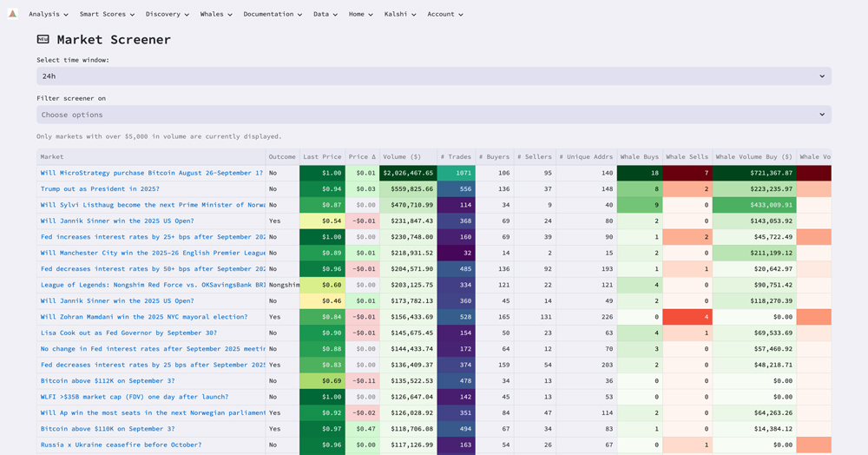
Task: Sort table by Last Price column
Action: coord(321,157)
